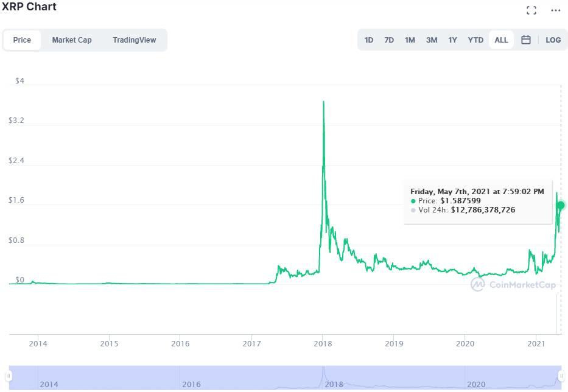This screenshot has height=392, width=568.
Task: Click the green price point marker
Action: pyautogui.click(x=561, y=205)
